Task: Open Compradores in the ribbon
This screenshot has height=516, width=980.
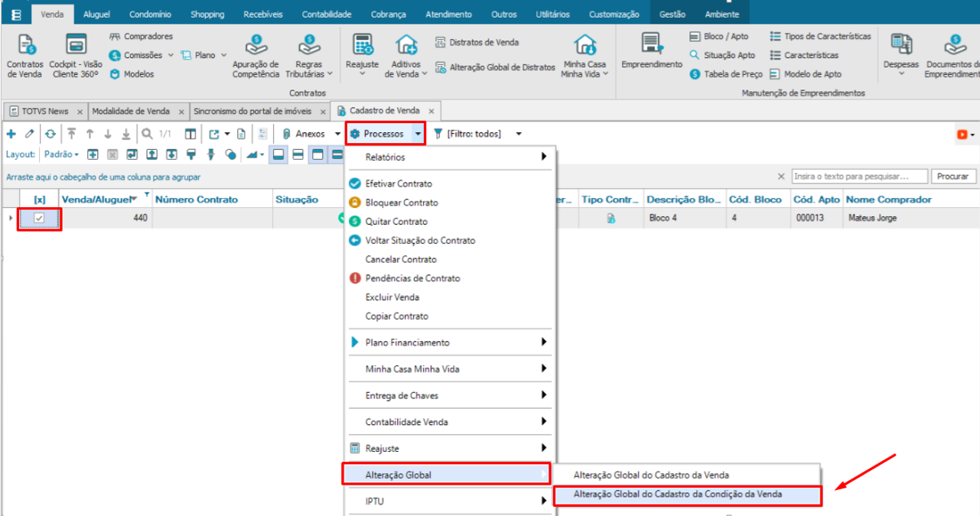Action: pyautogui.click(x=142, y=36)
